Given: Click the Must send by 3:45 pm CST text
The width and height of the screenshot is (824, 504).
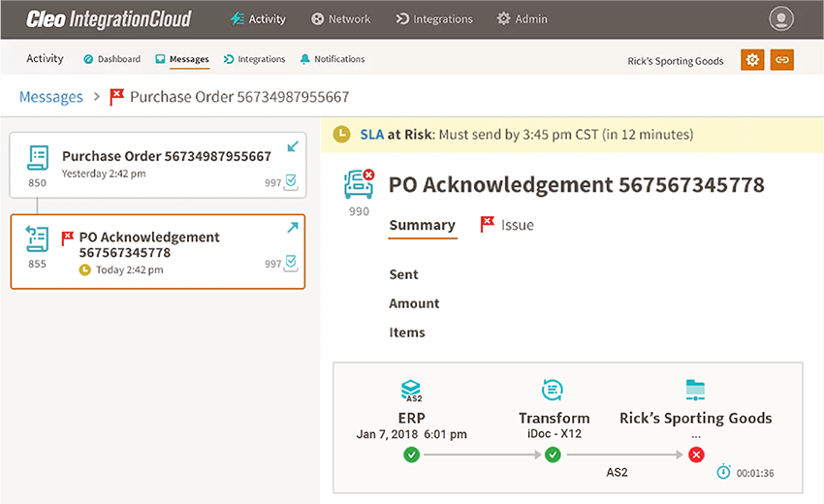Looking at the screenshot, I should pos(519,135).
